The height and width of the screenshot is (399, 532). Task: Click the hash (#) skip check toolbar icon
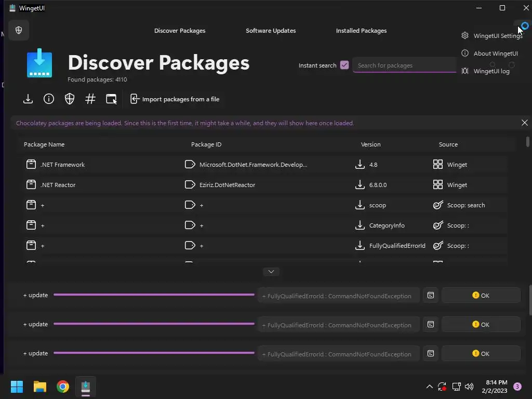pos(90,99)
